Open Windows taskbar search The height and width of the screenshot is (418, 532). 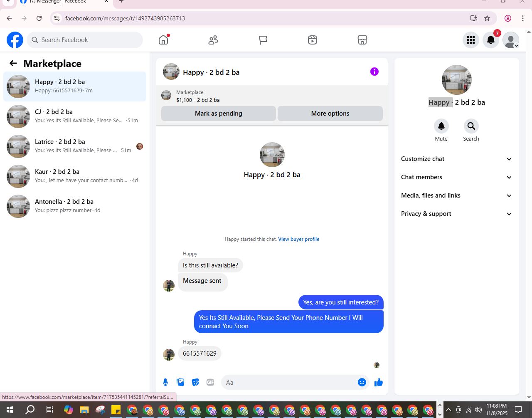tap(30, 410)
